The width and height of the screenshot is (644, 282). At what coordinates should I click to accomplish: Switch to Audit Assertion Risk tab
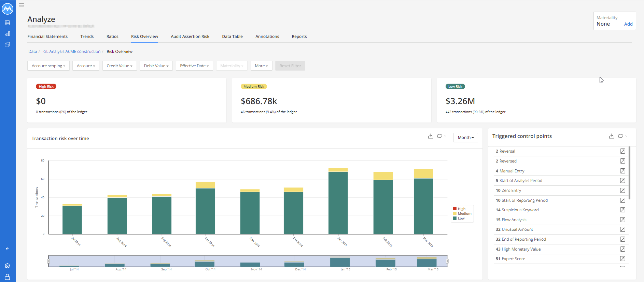(190, 37)
